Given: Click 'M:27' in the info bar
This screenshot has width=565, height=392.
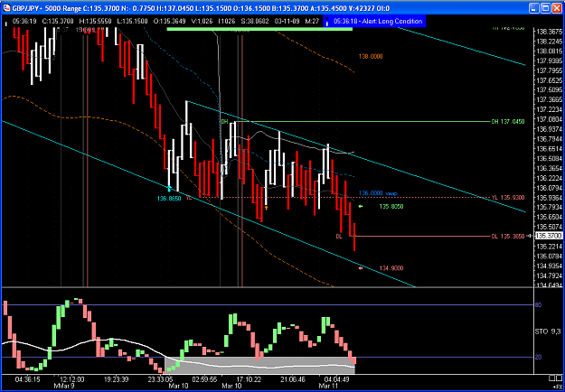Looking at the screenshot, I should [312, 22].
